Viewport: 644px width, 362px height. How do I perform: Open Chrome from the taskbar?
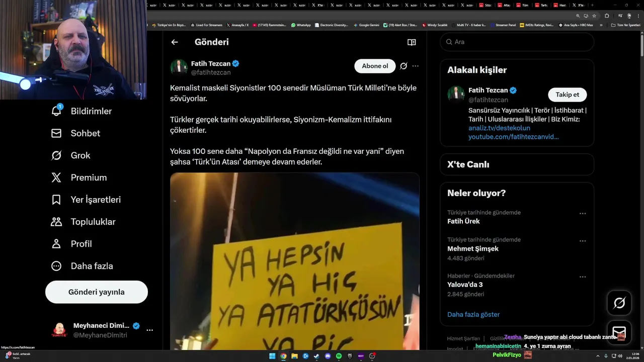click(x=283, y=356)
